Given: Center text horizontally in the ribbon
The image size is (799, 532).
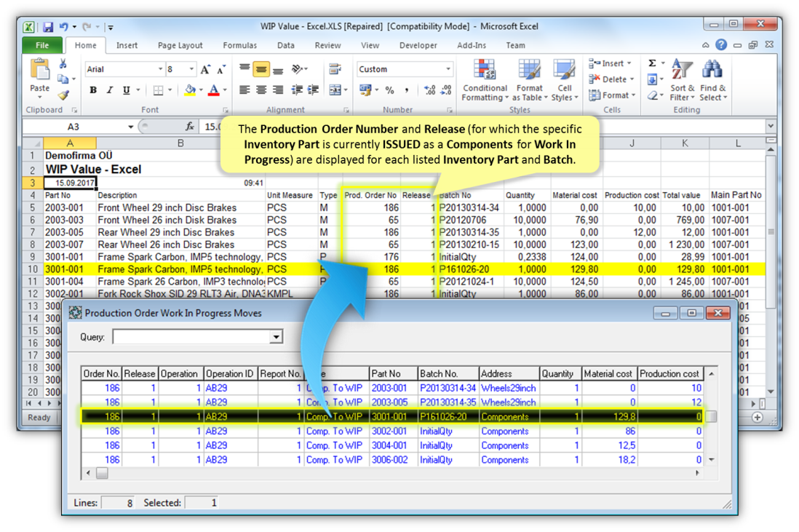Looking at the screenshot, I should point(261,90).
